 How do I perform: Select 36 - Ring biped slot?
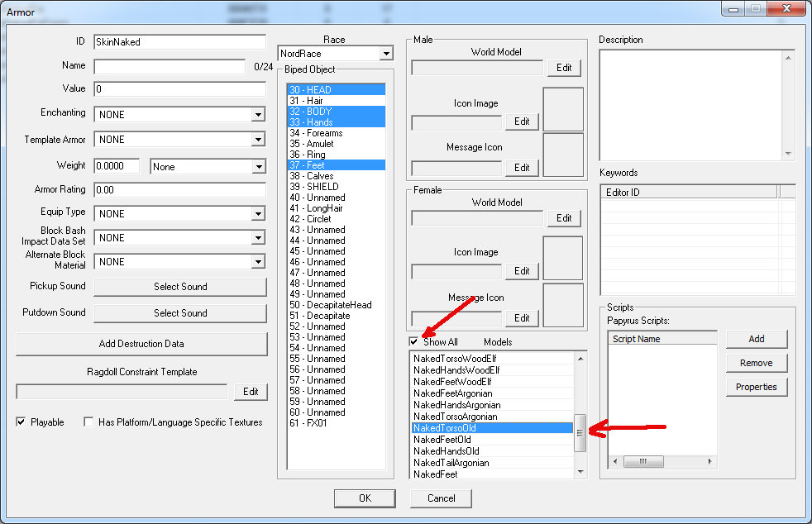coord(337,155)
